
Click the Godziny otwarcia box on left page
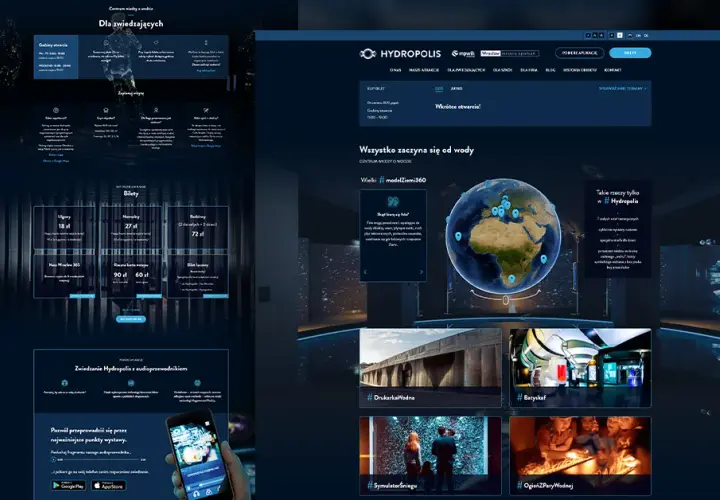(56, 57)
